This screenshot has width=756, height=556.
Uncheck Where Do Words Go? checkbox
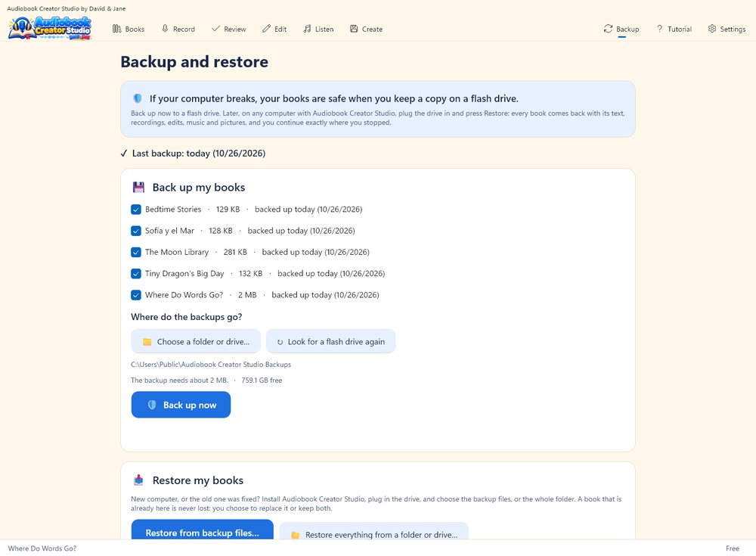136,295
